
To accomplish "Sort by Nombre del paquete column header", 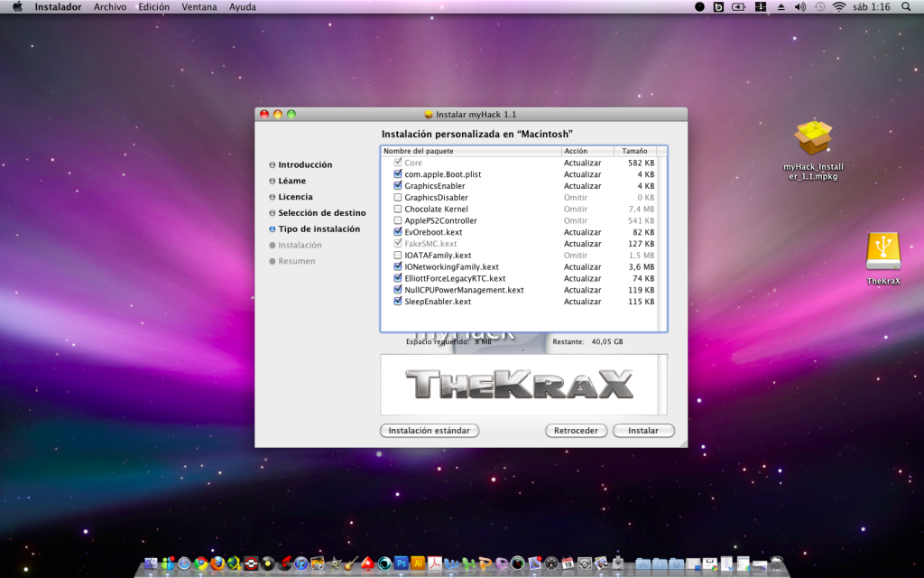I will pos(471,151).
